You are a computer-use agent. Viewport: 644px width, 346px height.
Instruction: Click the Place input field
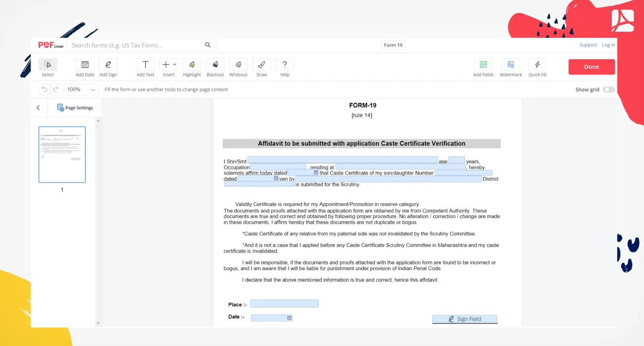click(285, 304)
